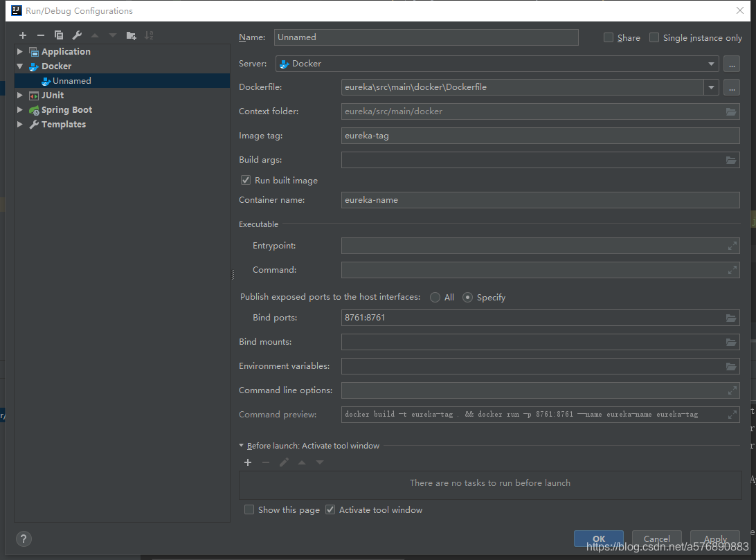The image size is (756, 560).
Task: Expand Command preview field
Action: tap(732, 415)
